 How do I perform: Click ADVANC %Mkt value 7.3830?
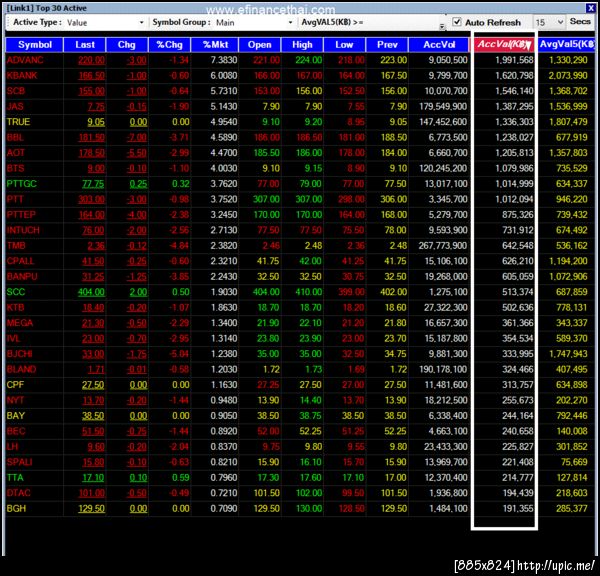click(223, 60)
